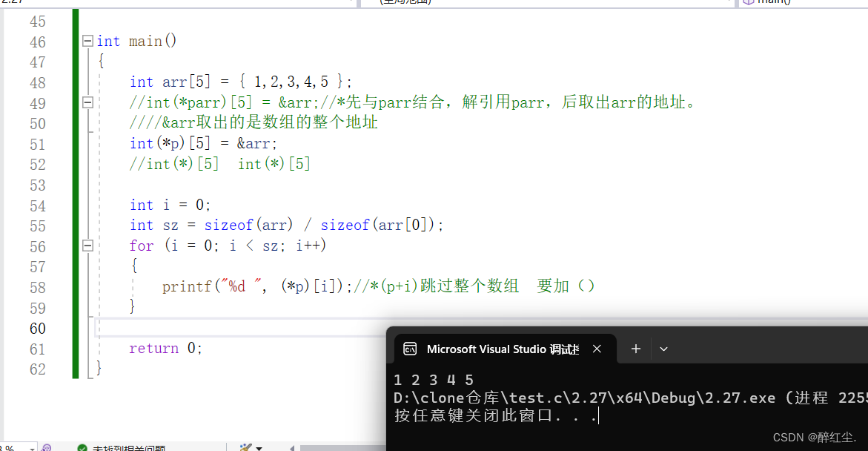868x451 pixels.
Task: Click i++ in the for loop header
Action: [307, 246]
